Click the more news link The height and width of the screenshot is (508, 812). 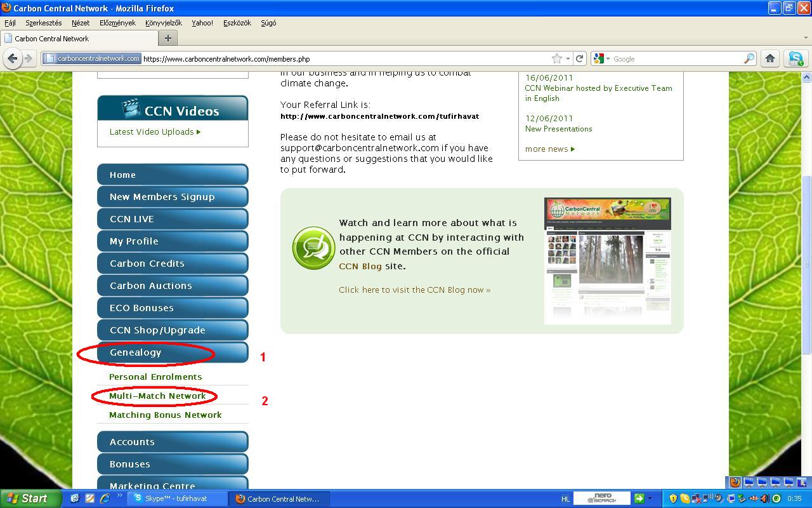click(x=549, y=149)
